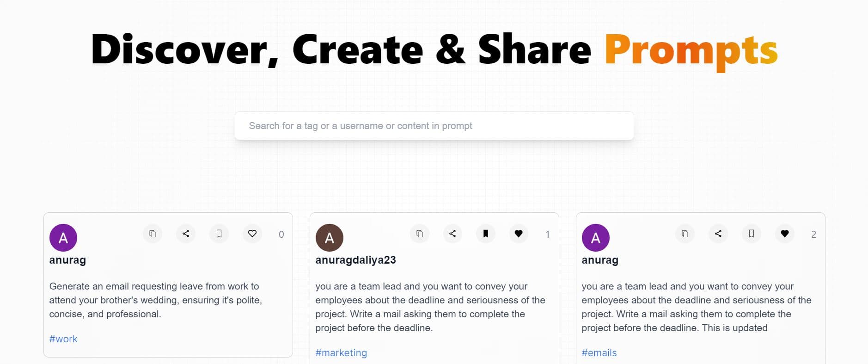This screenshot has width=868, height=364.
Task: Click the purple avatar on #work card
Action: [x=63, y=238]
